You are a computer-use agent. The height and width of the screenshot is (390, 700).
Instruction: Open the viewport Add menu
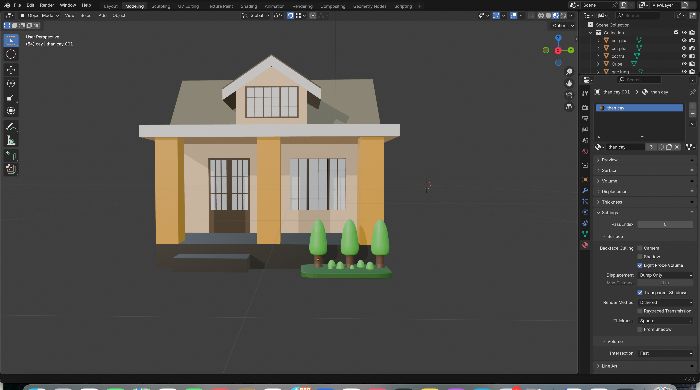coord(102,16)
